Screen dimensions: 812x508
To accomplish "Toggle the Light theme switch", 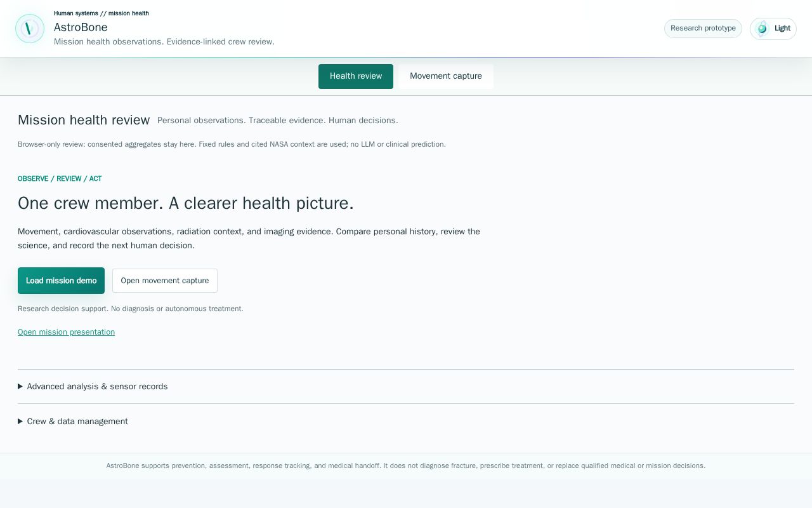I will (x=773, y=29).
